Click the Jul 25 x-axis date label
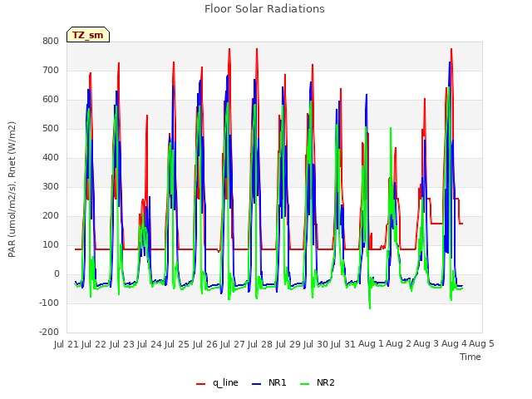Screen dimensions: 532x399 [177, 344]
